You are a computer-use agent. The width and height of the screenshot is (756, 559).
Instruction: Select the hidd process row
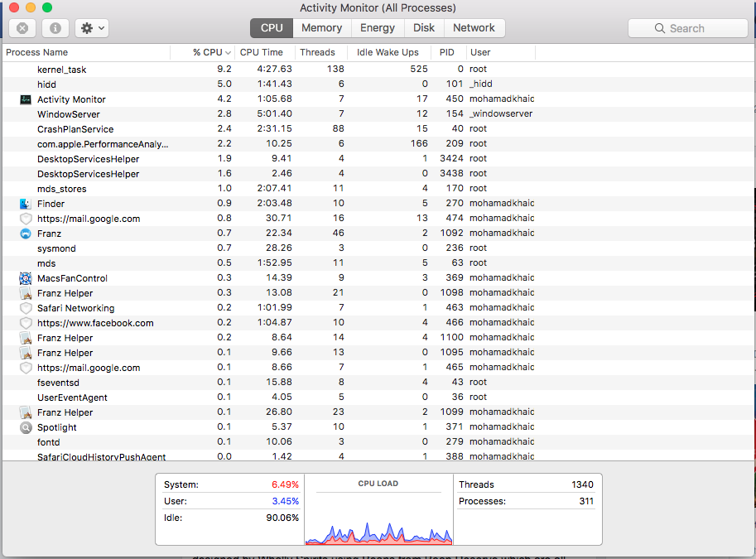tap(378, 84)
